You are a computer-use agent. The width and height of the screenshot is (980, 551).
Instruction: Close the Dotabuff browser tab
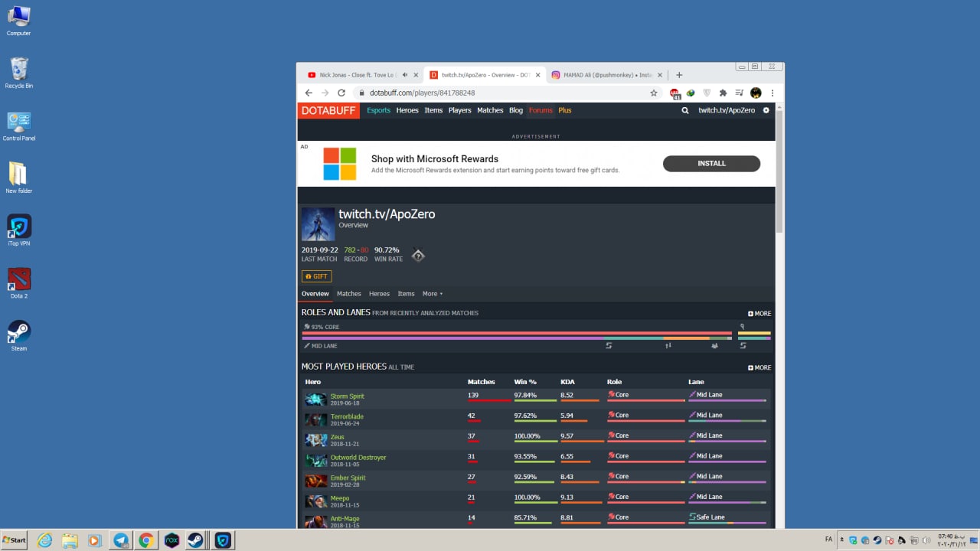[537, 75]
